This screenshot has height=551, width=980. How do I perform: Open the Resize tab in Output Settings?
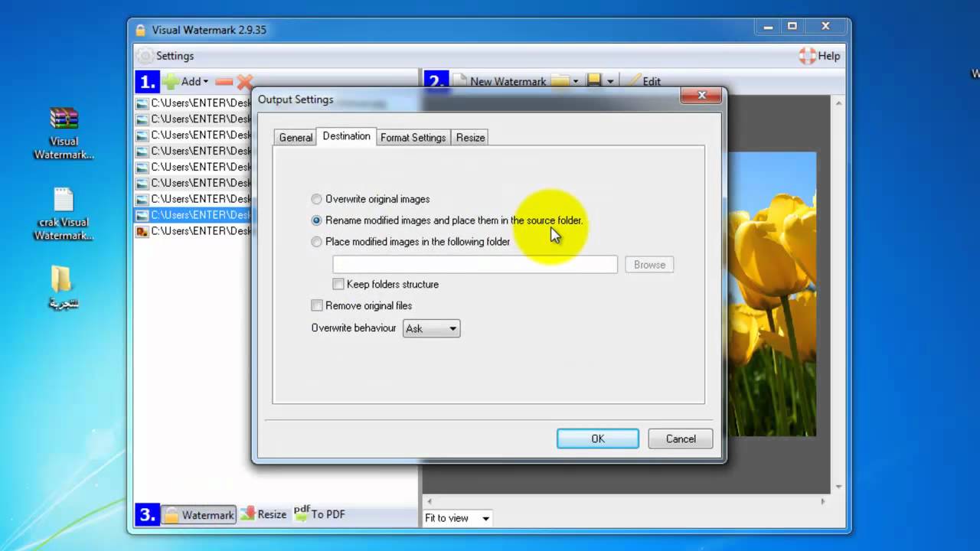click(470, 138)
